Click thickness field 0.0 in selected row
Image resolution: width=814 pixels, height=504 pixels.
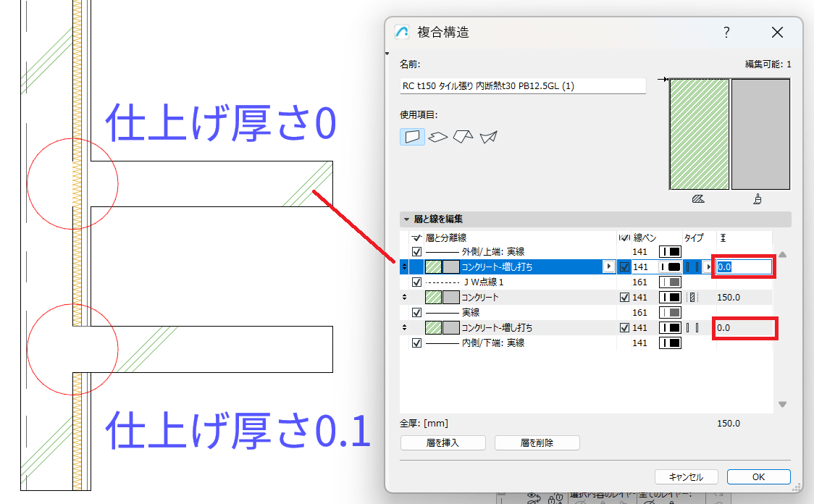coord(744,266)
